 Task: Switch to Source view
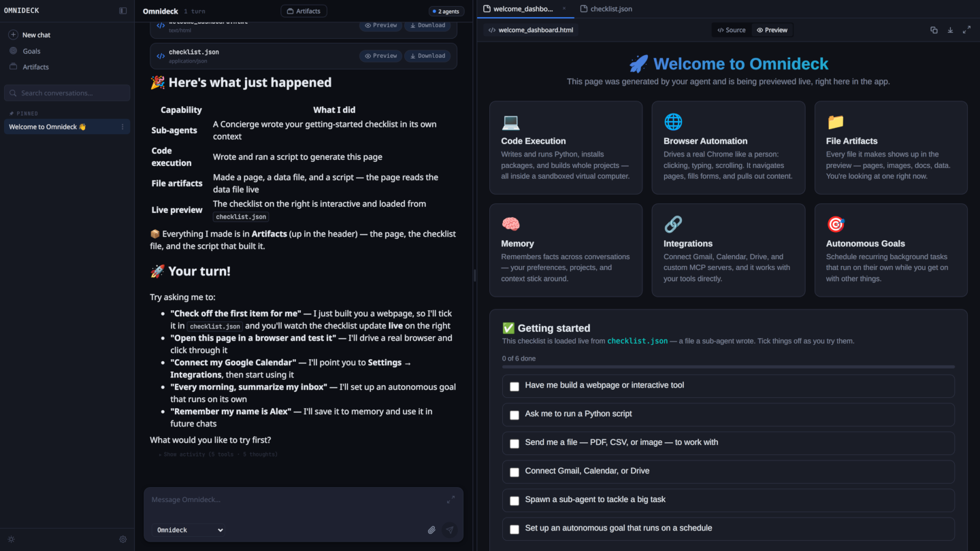point(732,30)
